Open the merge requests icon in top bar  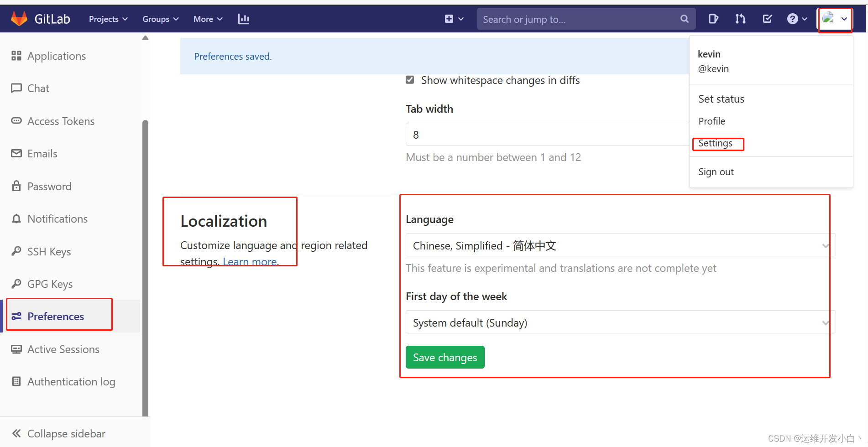pyautogui.click(x=740, y=19)
